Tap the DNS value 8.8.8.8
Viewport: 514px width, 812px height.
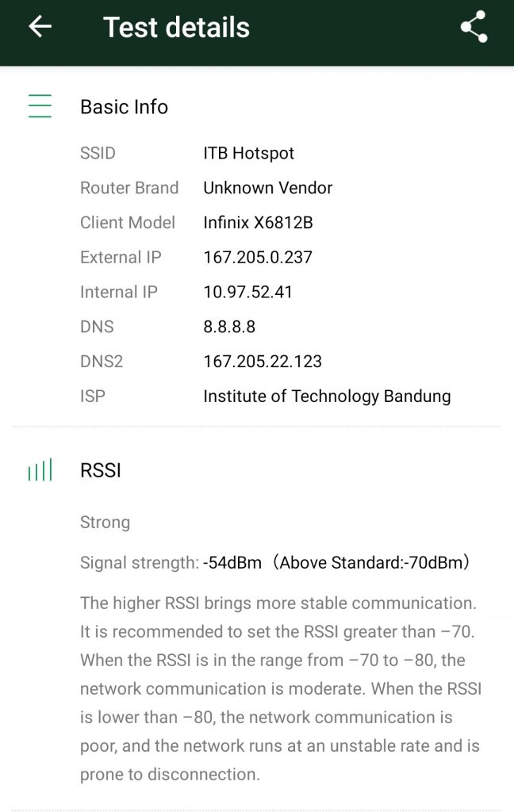pyautogui.click(x=229, y=327)
